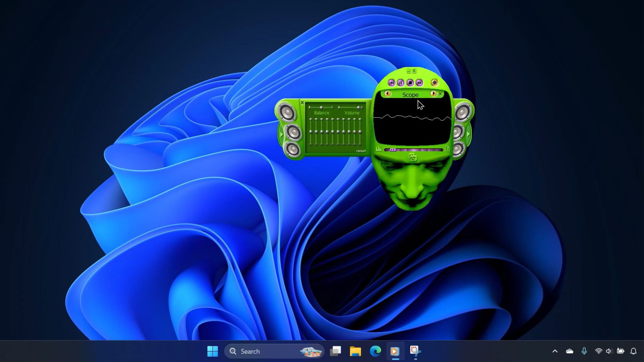Click the Scope visualization label
Screen dimensions: 644x362
[x=410, y=95]
